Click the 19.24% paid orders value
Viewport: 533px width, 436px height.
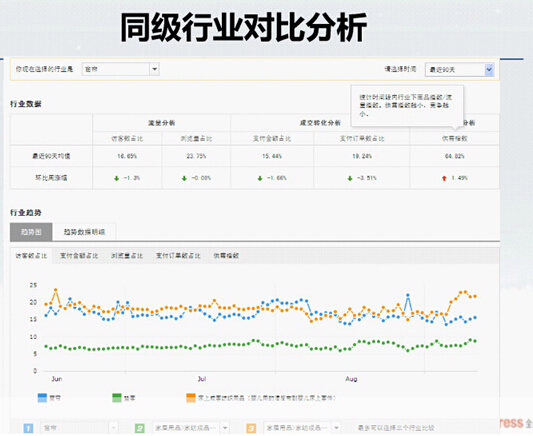(x=362, y=156)
